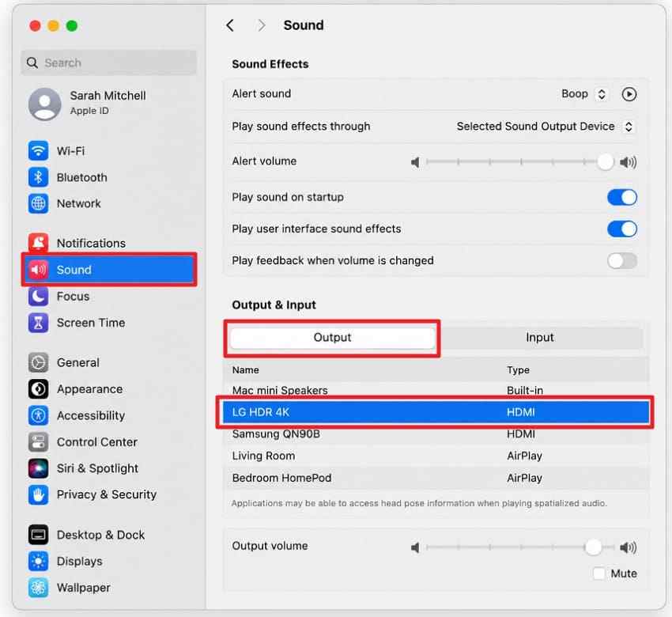672x617 pixels.
Task: Click the alert volume low speaker icon
Action: pos(415,162)
